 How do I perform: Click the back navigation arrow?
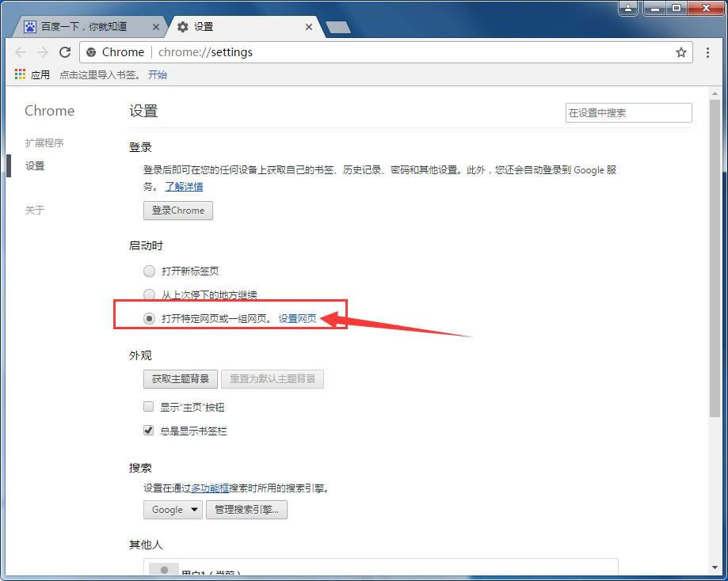[21, 52]
